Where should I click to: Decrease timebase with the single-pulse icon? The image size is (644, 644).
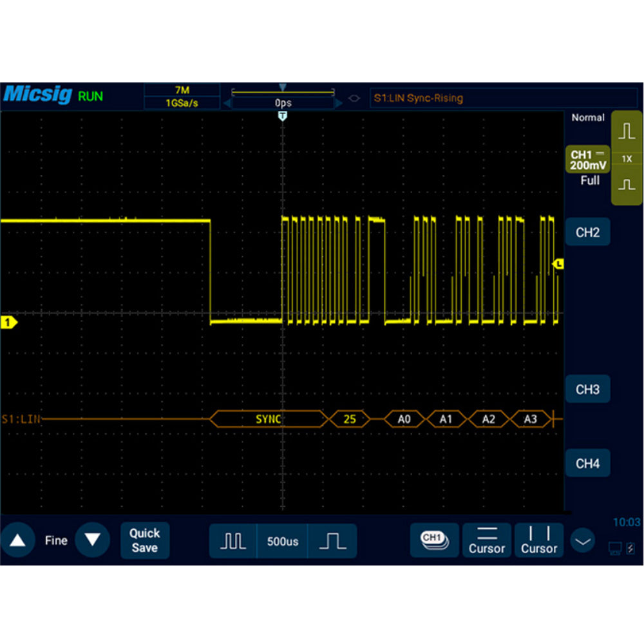pos(332,541)
